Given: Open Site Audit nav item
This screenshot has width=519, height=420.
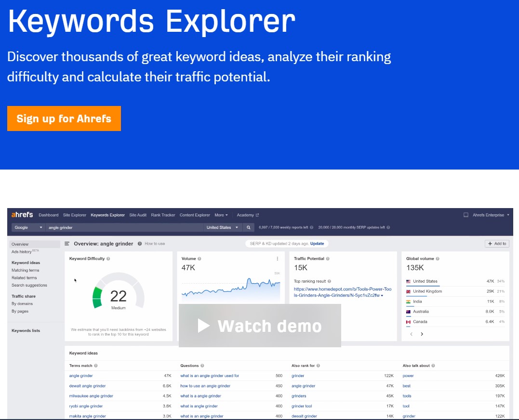Looking at the screenshot, I should point(138,215).
